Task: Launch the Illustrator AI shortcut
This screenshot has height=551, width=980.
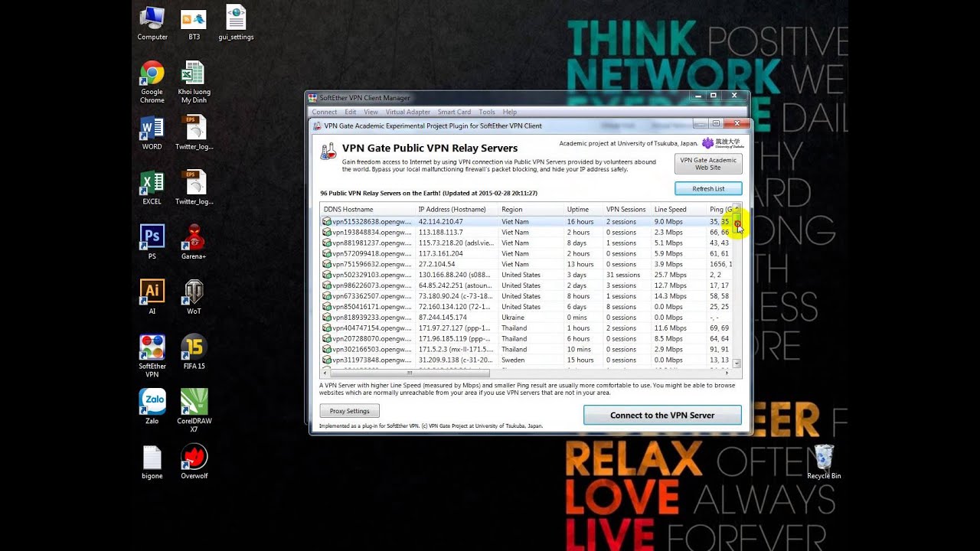Action: (x=152, y=297)
